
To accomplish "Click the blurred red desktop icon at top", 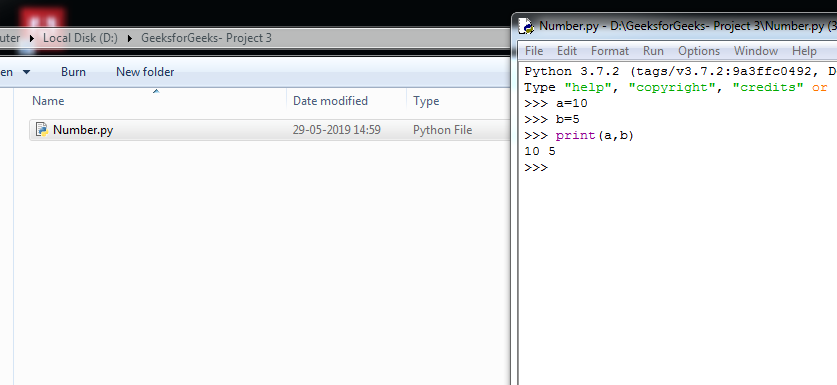I will pyautogui.click(x=42, y=24).
